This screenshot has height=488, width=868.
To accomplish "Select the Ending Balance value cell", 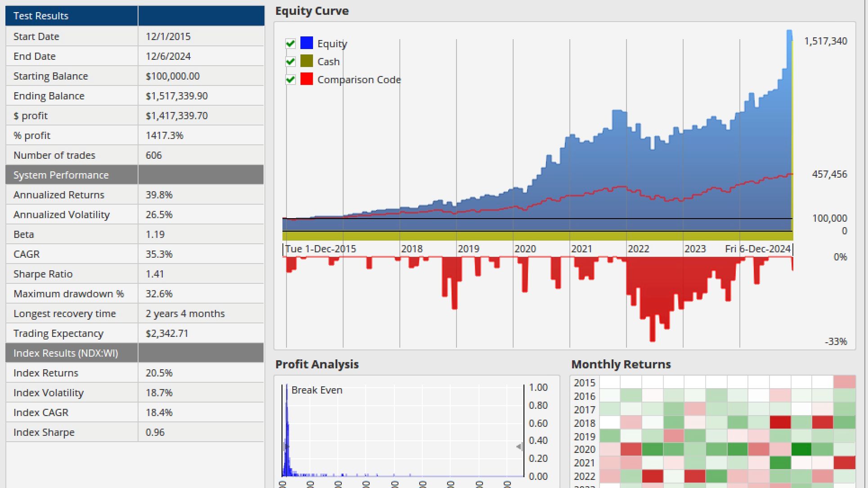I will pyautogui.click(x=177, y=96).
